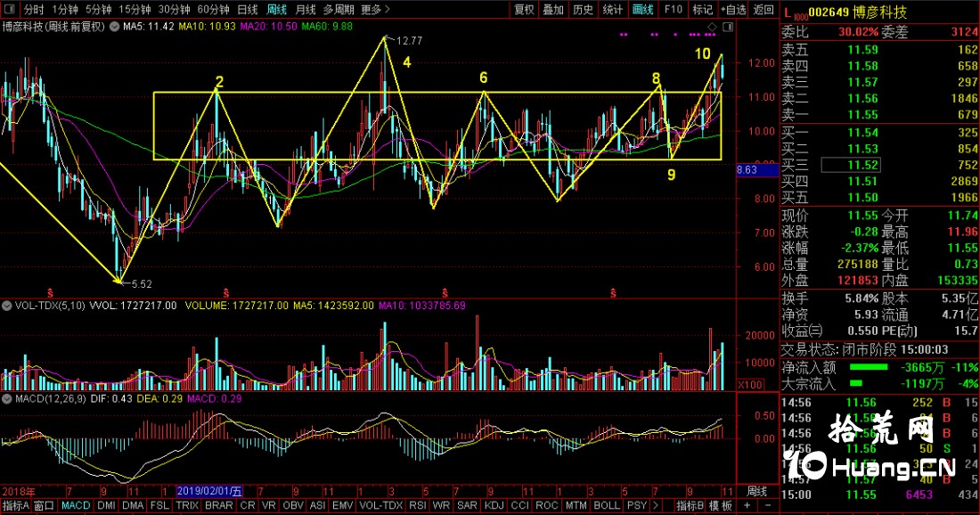980x515 pixels.
Task: Select the CCI indicator tab
Action: point(520,505)
